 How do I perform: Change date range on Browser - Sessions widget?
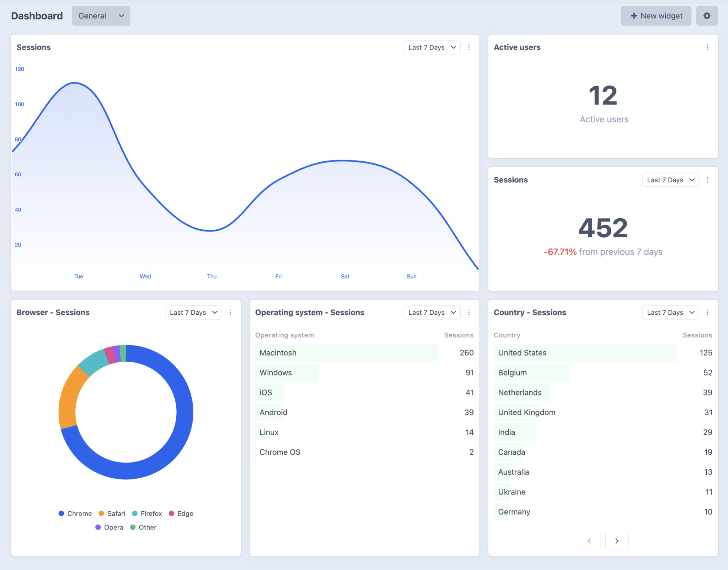tap(193, 312)
